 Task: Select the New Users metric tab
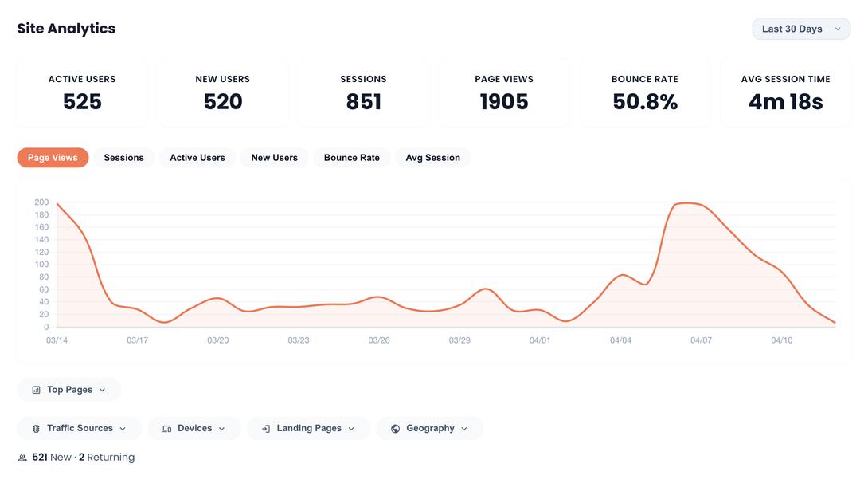point(274,157)
